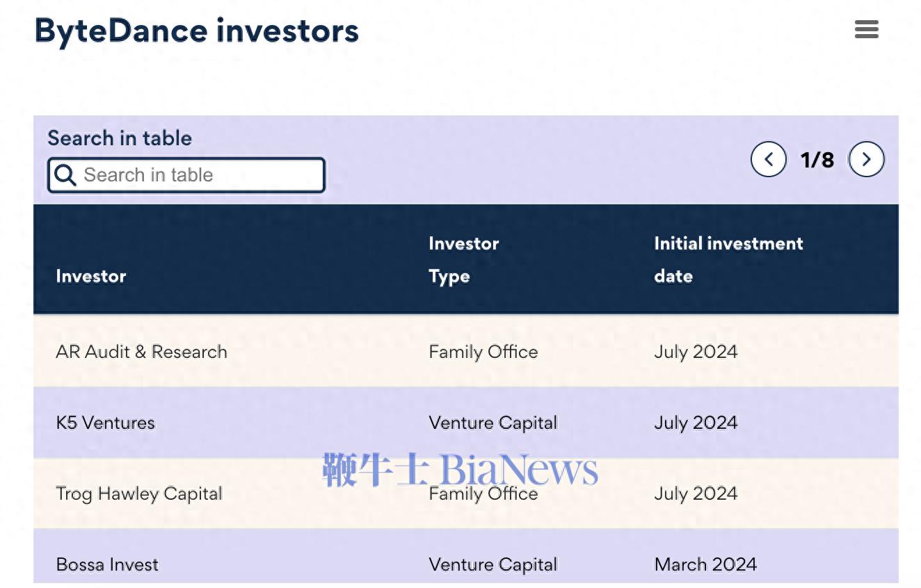Click Venture Capital type for K5 Ventures
The height and width of the screenshot is (588, 921).
tap(493, 423)
